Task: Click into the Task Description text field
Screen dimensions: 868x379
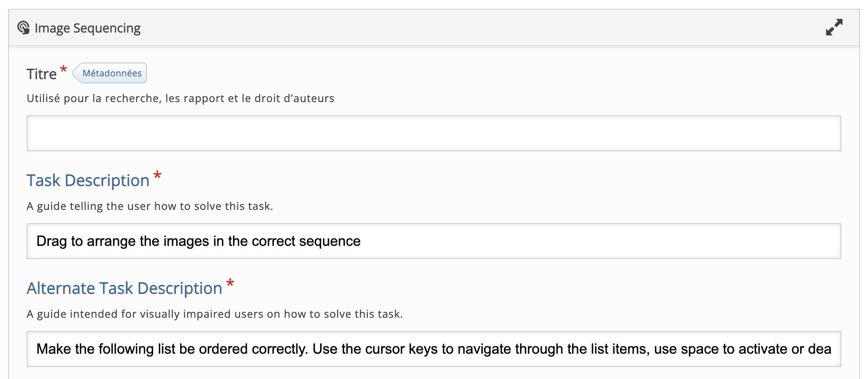Action: tap(577, 241)
